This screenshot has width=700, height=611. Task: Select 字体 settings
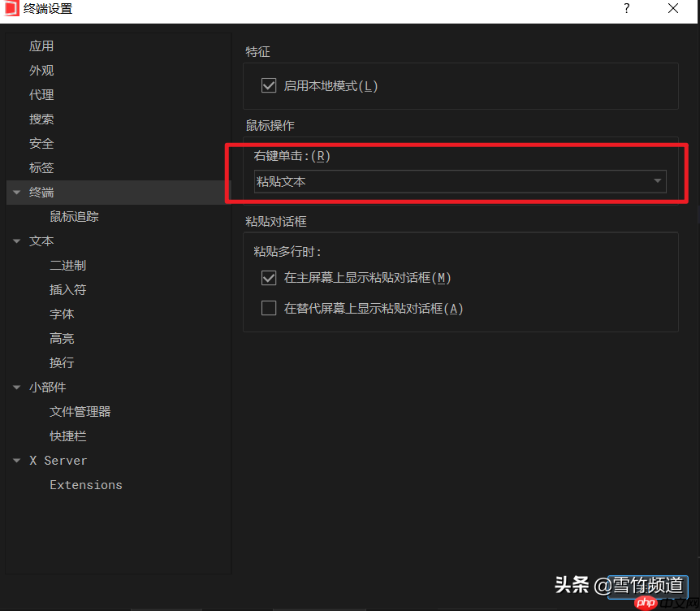pos(62,314)
